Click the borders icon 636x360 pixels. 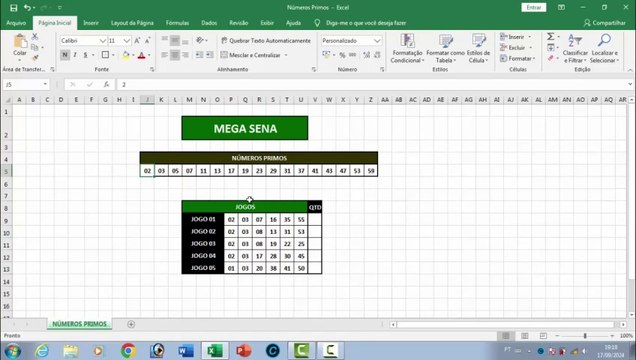click(105, 55)
